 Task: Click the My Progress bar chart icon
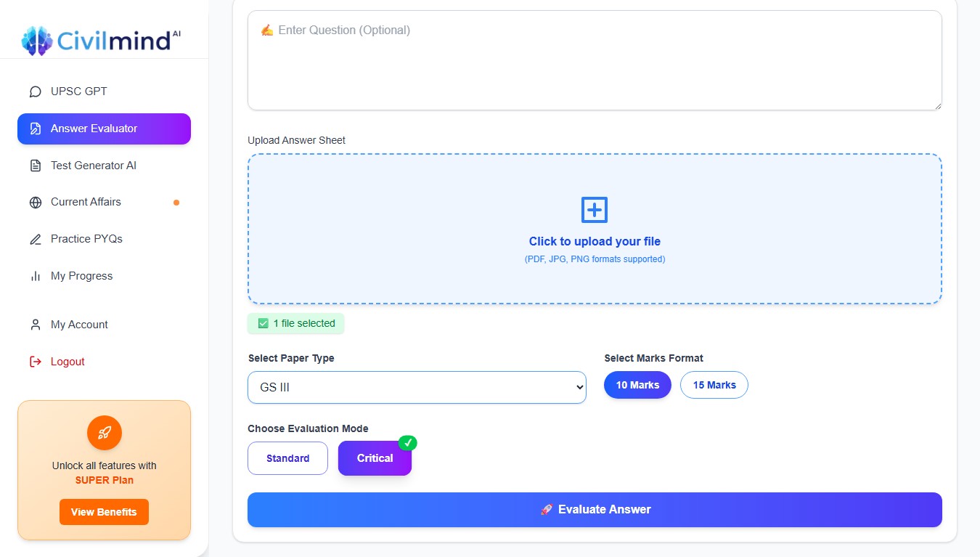point(36,277)
